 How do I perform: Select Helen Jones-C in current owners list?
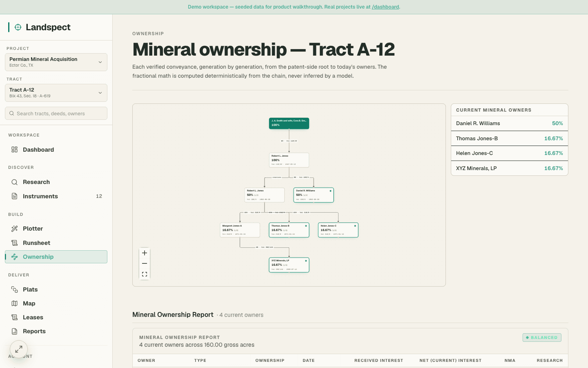510,153
